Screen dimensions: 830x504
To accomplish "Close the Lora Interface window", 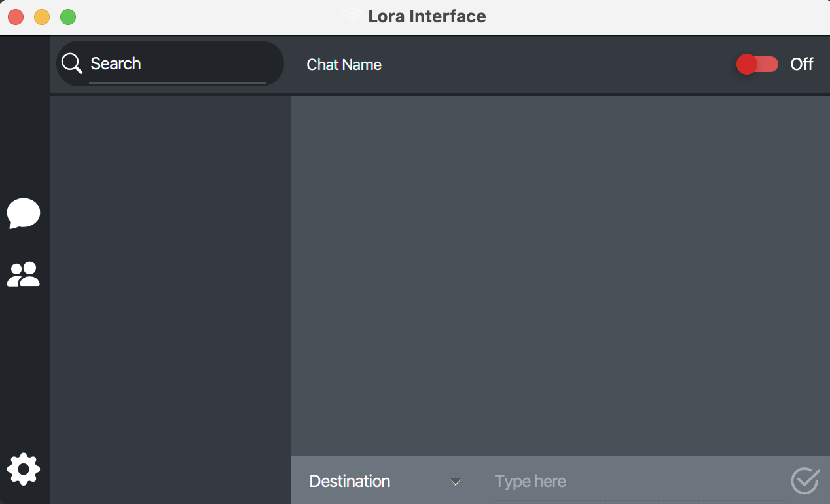I will click(16, 17).
